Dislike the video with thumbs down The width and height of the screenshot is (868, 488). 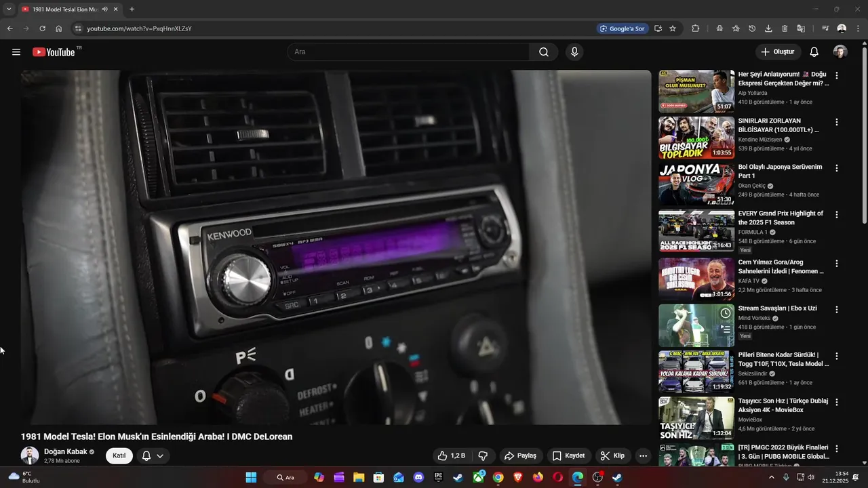point(484,455)
